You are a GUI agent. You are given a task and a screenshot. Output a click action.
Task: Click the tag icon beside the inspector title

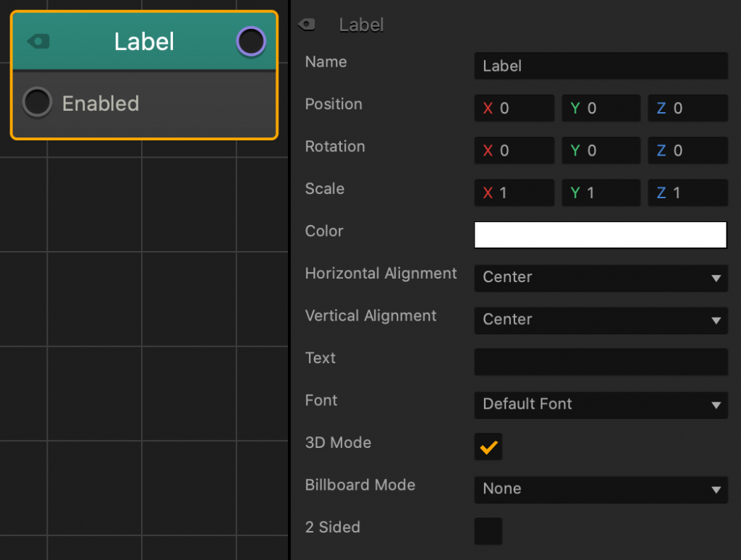pos(307,24)
